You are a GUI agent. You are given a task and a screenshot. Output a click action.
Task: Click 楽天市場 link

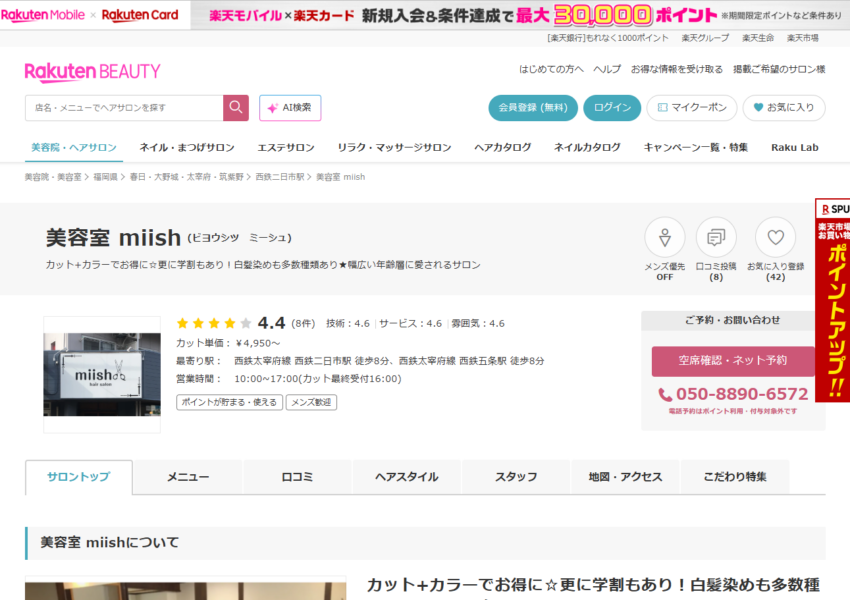click(x=803, y=38)
